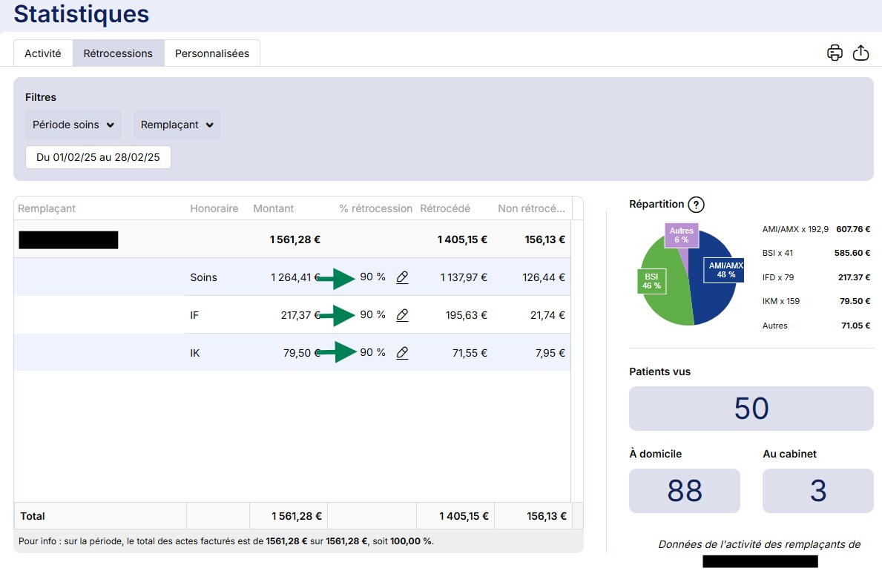Click the Rétrocédé column header

[444, 208]
